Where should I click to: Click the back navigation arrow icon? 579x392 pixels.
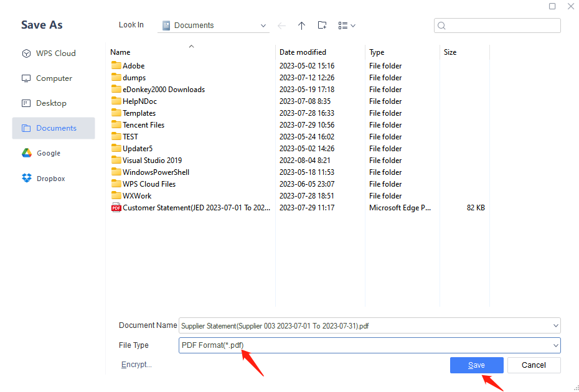(x=281, y=26)
